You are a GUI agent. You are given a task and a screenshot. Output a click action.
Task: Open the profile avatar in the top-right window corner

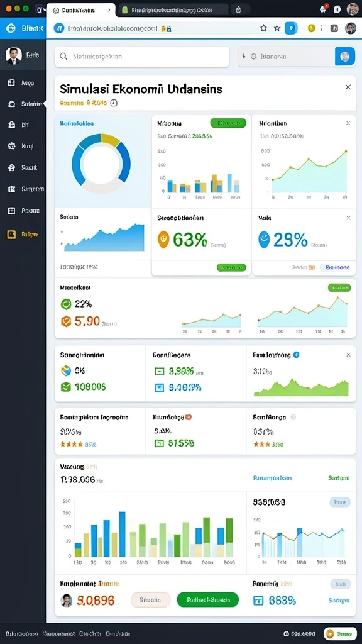click(x=353, y=9)
